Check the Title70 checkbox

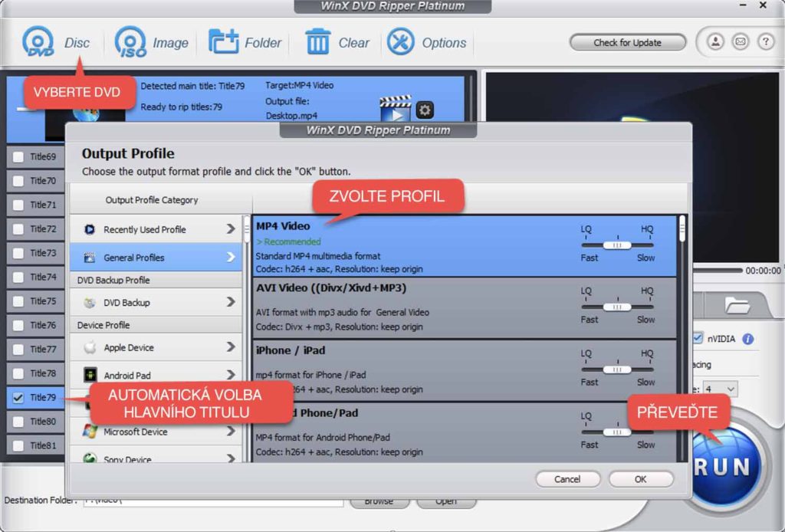18,181
